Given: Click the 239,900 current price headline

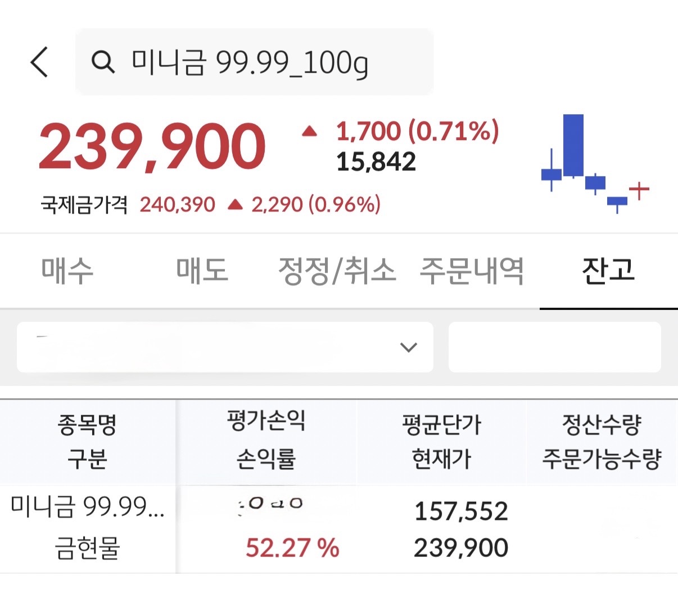Looking at the screenshot, I should point(152,146).
